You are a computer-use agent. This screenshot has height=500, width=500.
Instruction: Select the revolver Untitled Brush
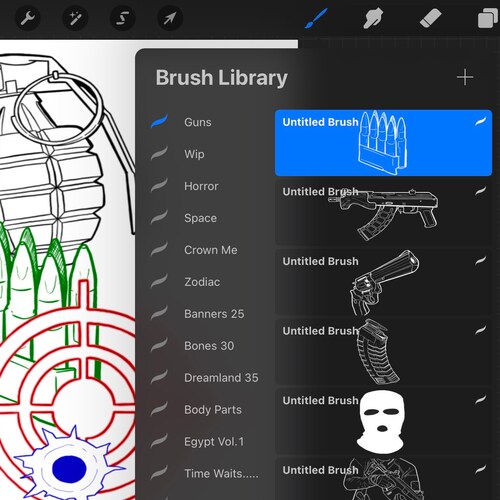click(x=383, y=282)
